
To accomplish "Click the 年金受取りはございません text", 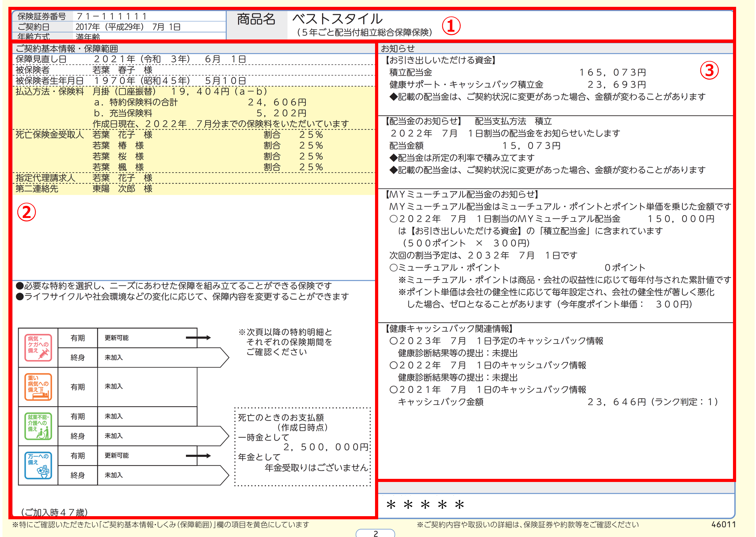I will coord(317,468).
